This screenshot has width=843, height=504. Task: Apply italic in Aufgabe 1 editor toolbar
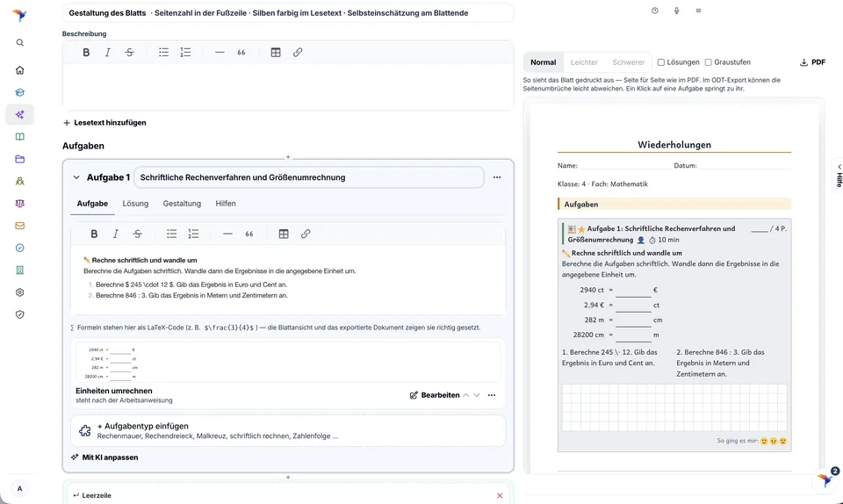coord(116,234)
